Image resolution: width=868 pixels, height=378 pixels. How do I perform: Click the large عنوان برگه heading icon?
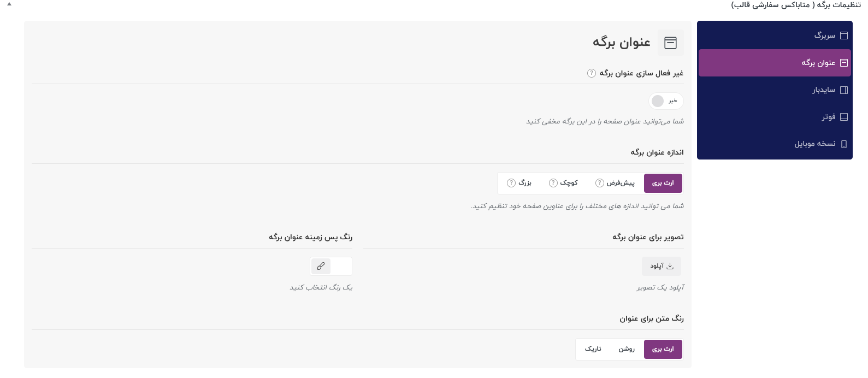(670, 43)
